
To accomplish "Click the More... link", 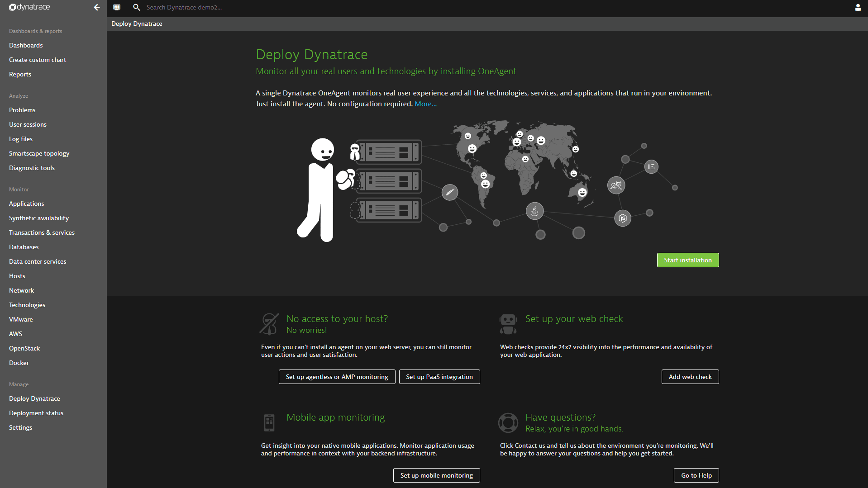I will pos(425,104).
